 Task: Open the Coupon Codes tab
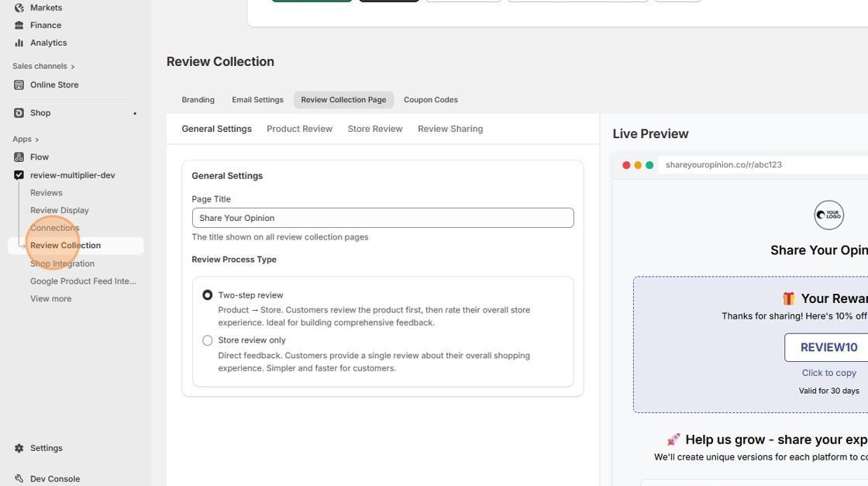pos(430,100)
